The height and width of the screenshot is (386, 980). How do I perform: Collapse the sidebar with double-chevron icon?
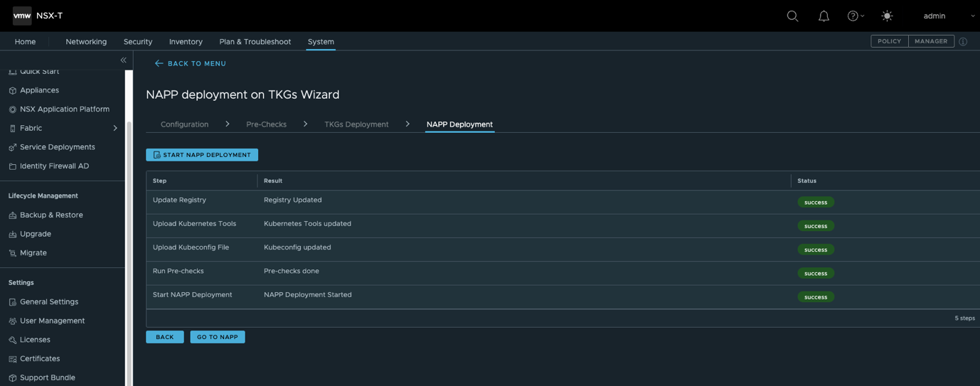pos(123,60)
